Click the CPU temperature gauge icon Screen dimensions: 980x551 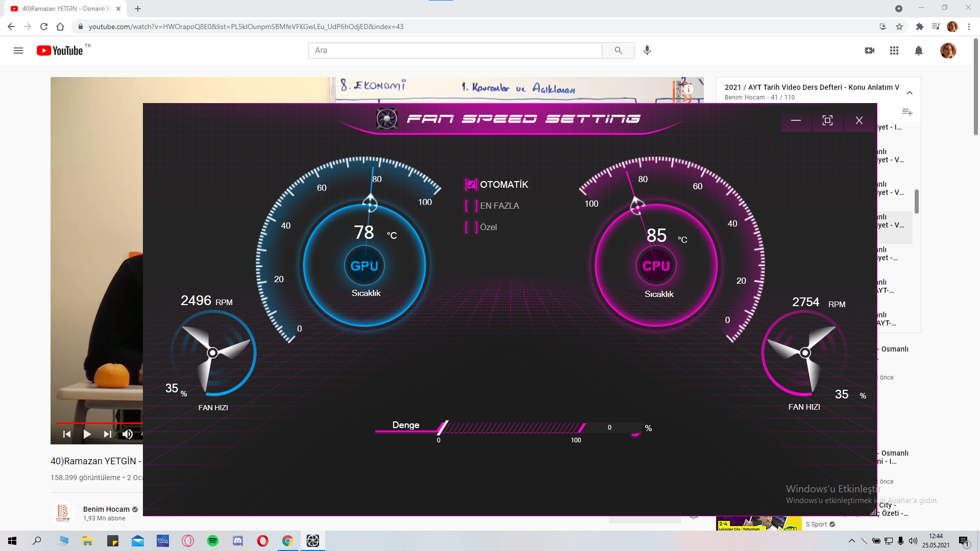coord(656,266)
